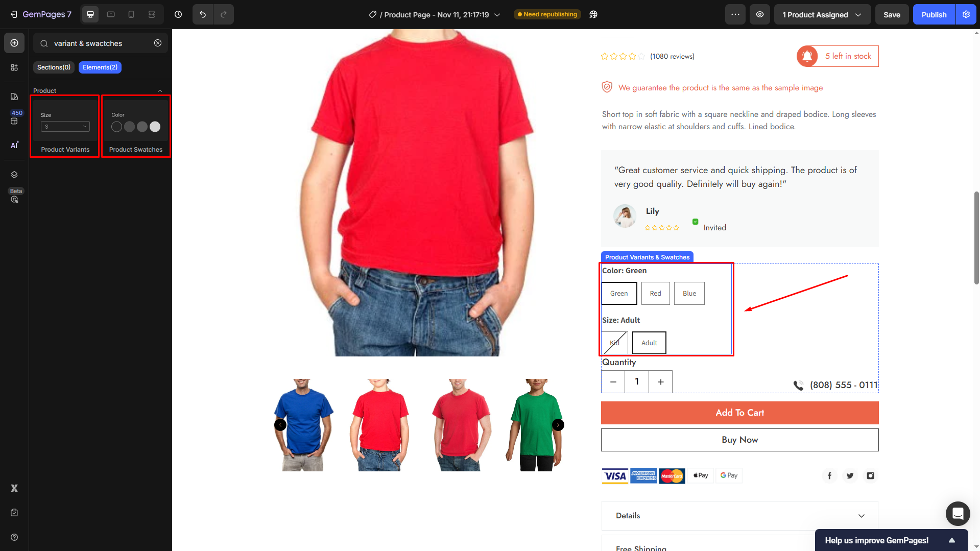Open the publish settings gear icon
The height and width of the screenshot is (551, 980).
pyautogui.click(x=966, y=14)
